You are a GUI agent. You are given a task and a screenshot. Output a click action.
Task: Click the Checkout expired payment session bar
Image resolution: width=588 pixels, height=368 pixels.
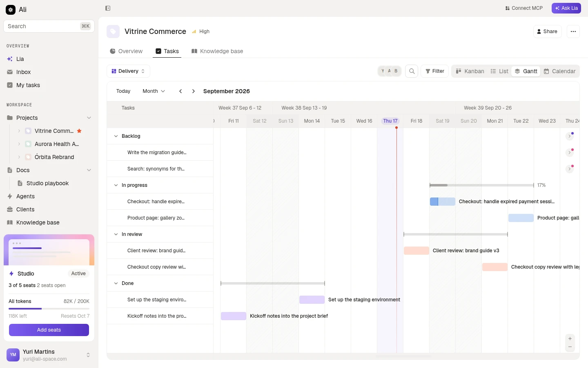[443, 202]
